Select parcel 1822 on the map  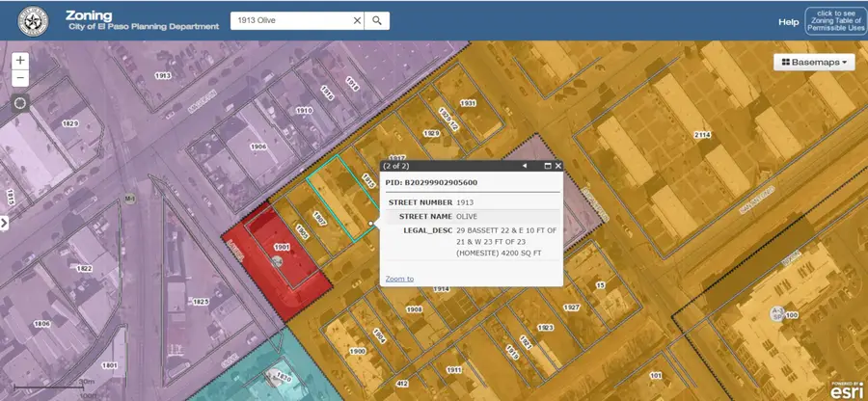click(x=84, y=268)
